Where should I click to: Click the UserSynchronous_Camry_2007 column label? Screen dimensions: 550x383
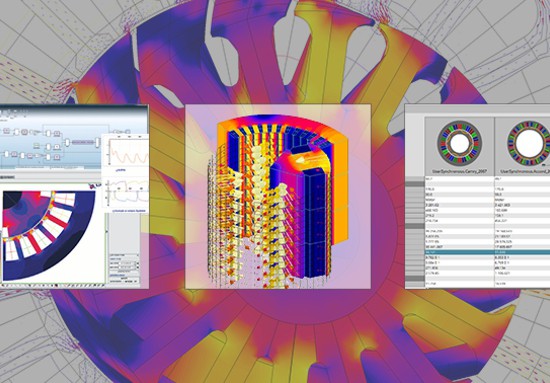pos(460,172)
